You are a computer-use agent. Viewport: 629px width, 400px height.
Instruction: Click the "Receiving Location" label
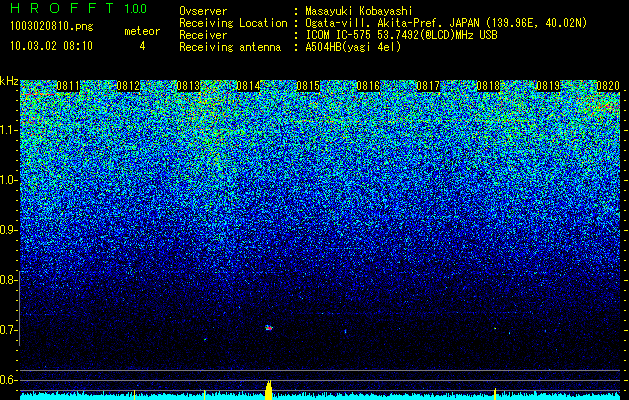[233, 23]
